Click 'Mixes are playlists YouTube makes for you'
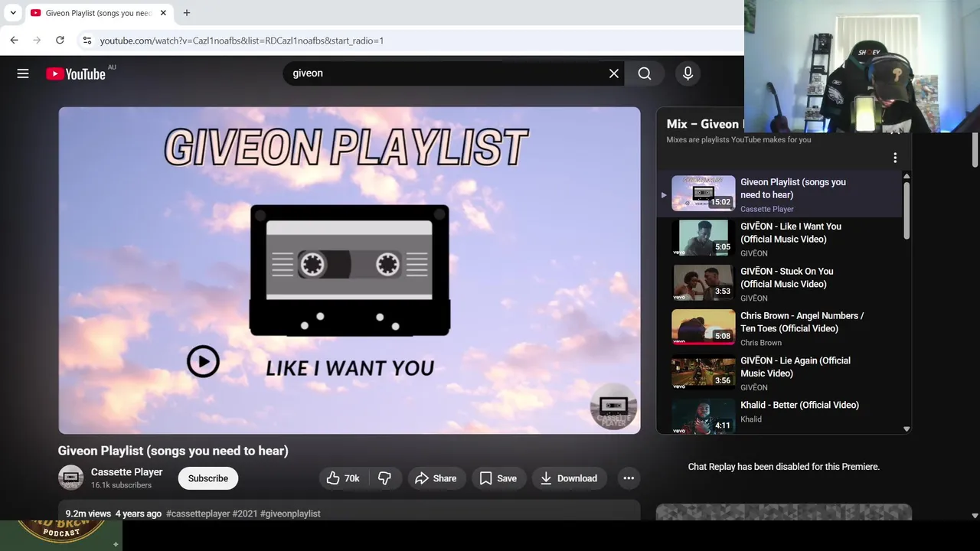980x551 pixels. coord(739,139)
